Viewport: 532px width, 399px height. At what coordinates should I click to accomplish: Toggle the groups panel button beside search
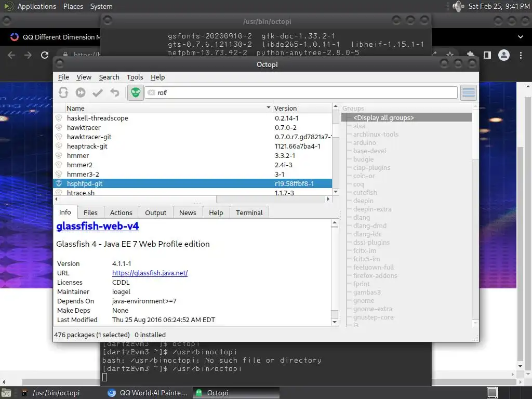pos(469,92)
